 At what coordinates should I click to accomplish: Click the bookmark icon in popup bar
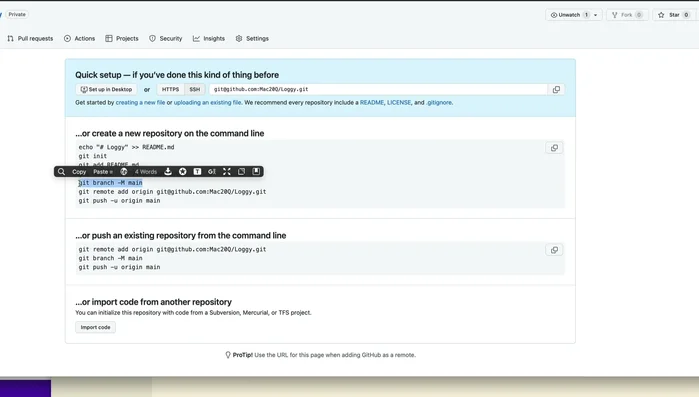tap(256, 172)
